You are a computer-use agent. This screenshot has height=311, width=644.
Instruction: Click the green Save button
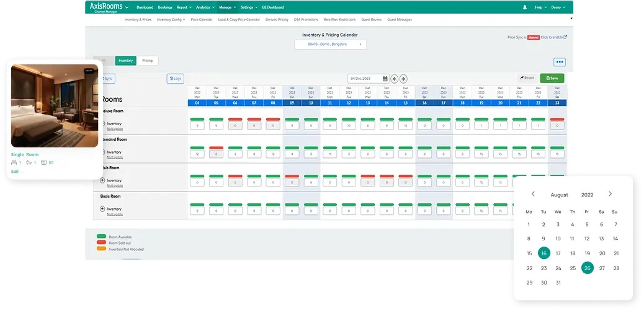tap(552, 78)
